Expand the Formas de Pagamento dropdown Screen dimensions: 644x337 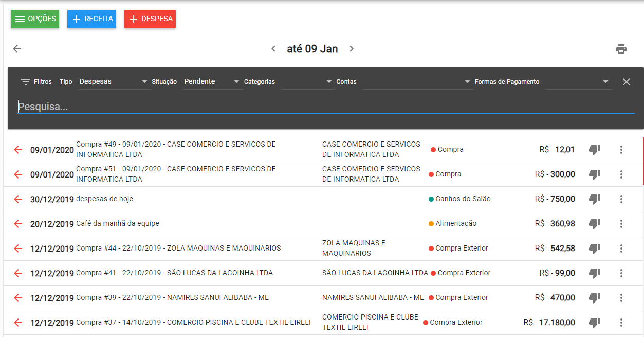coord(578,82)
